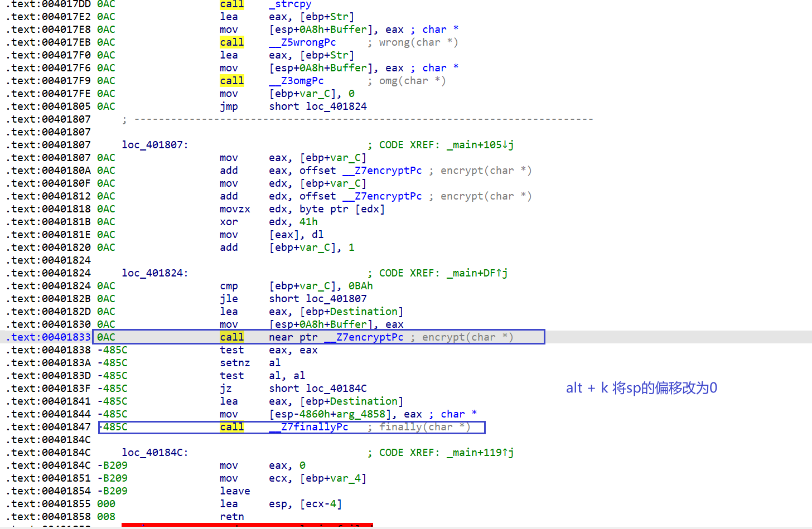This screenshot has height=529, width=812.
Task: Click the loc_401824 label definition
Action: tap(154, 273)
